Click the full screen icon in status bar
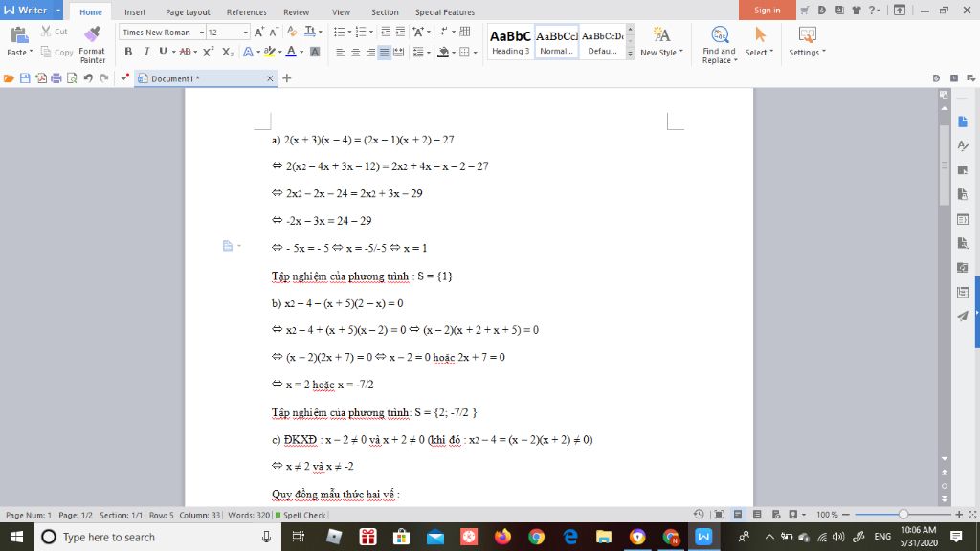 click(719, 514)
